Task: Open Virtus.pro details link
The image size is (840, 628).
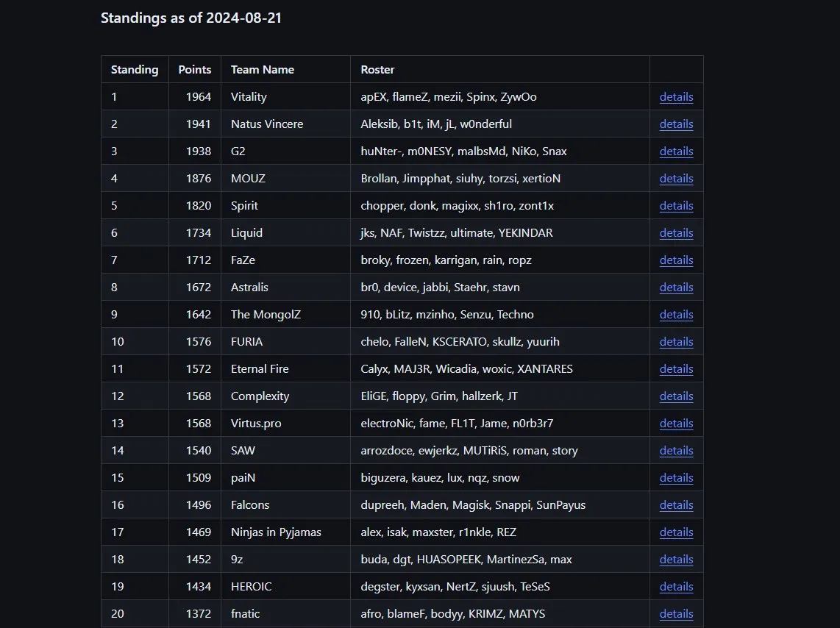Action: click(676, 424)
